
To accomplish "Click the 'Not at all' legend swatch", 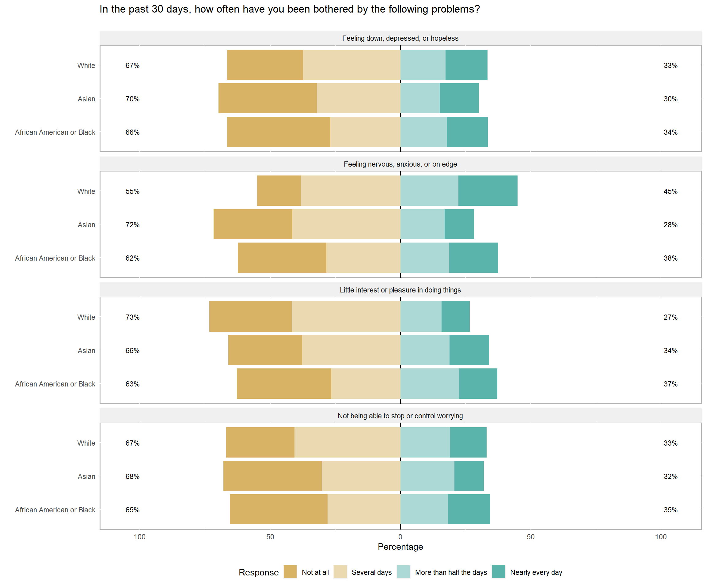I will point(290,572).
